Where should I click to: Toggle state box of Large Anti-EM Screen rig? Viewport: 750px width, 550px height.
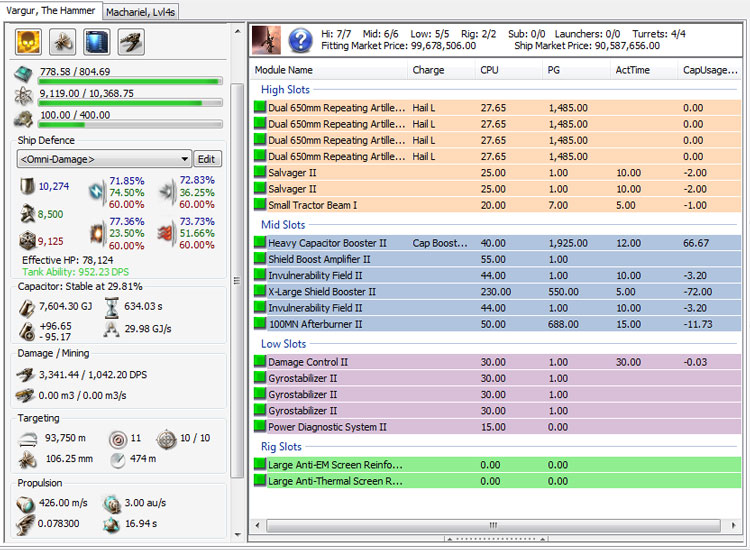click(260, 464)
